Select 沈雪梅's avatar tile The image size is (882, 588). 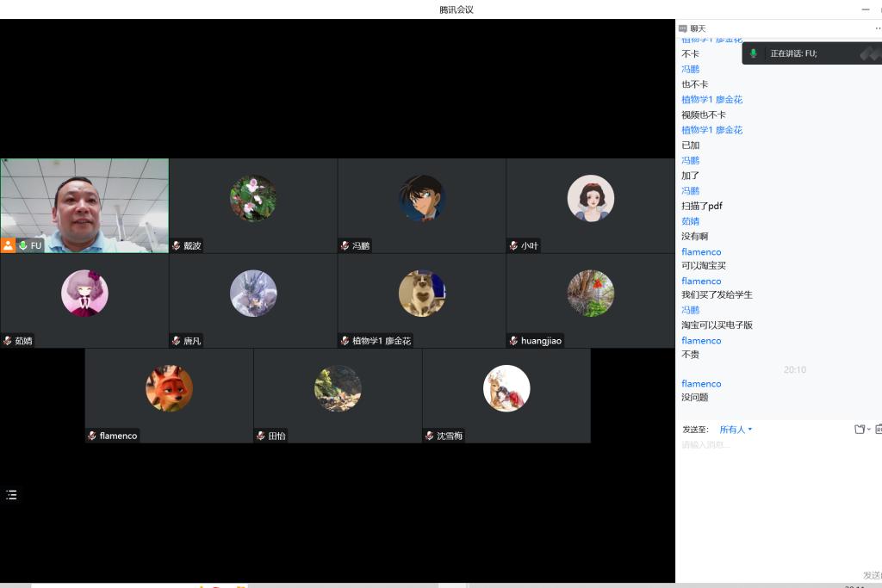506,389
